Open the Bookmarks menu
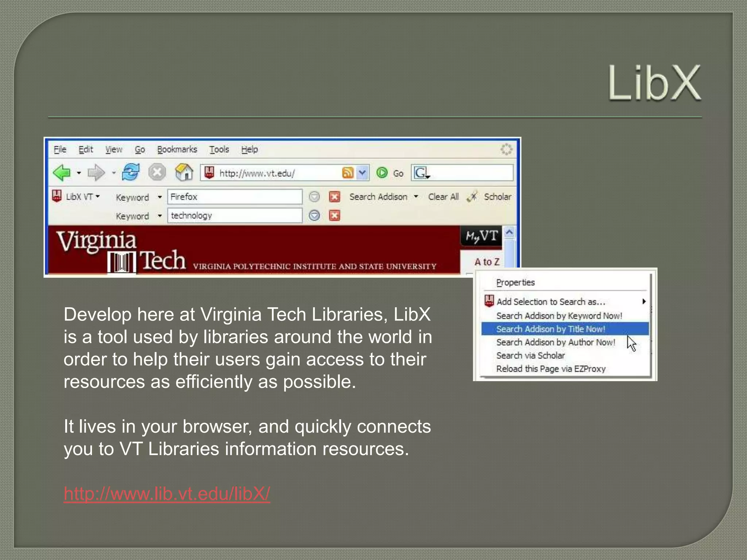Screen dimensions: 747x560 [177, 149]
